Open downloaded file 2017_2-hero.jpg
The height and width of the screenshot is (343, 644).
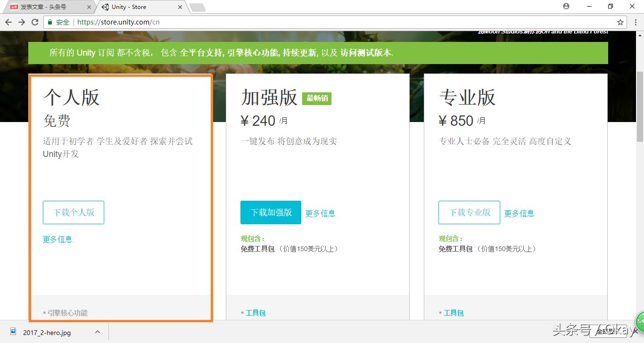tap(47, 332)
